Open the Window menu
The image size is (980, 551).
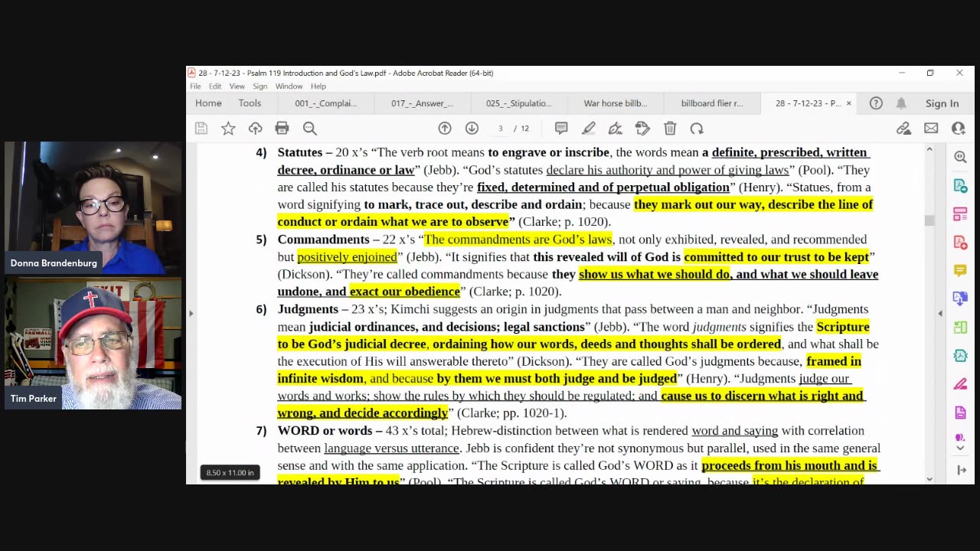tap(289, 86)
